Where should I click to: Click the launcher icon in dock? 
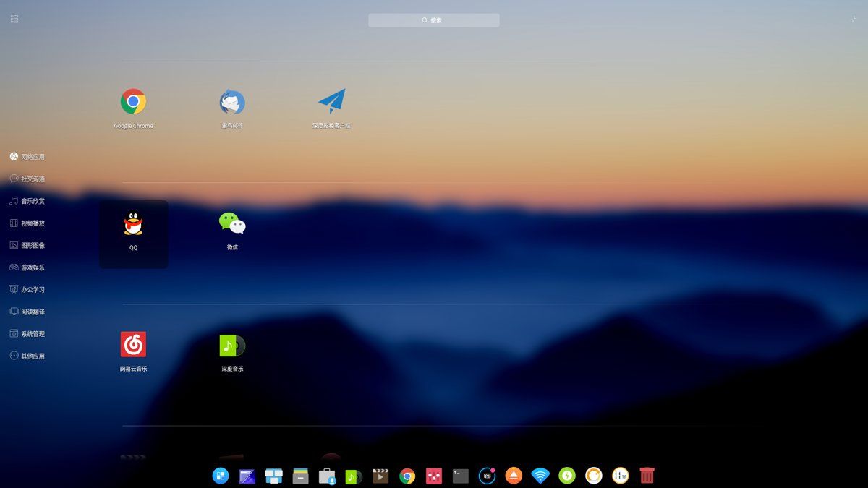(221, 476)
